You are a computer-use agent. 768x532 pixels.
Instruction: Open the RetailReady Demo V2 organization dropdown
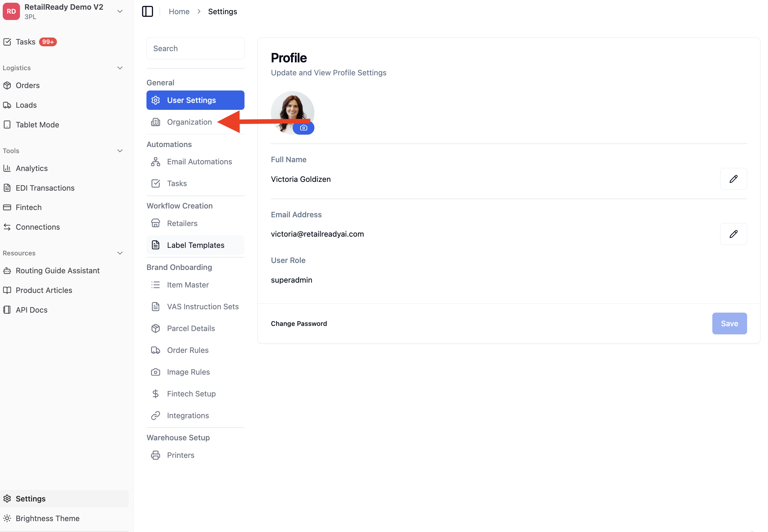pos(120,11)
